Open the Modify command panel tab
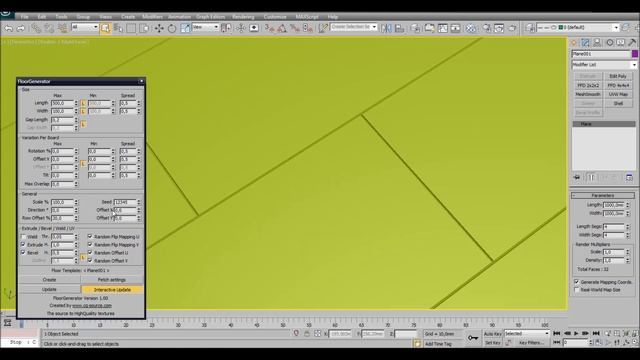Screen dimensions: 640x360 pyautogui.click(x=586, y=42)
